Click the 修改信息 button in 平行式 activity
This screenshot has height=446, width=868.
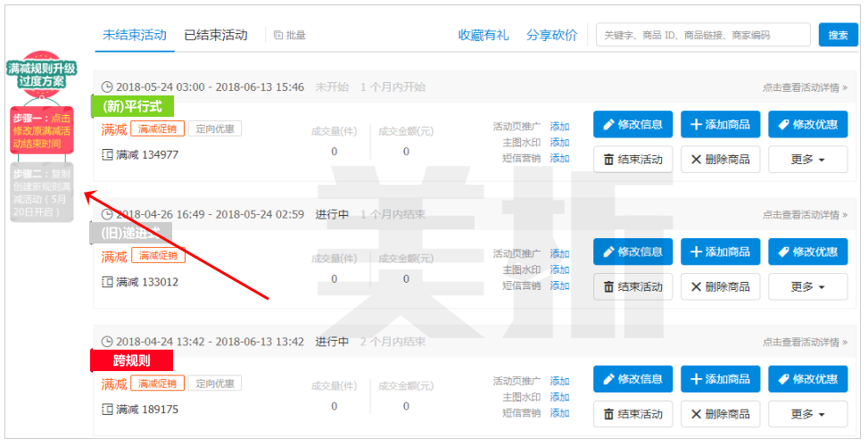pos(632,125)
